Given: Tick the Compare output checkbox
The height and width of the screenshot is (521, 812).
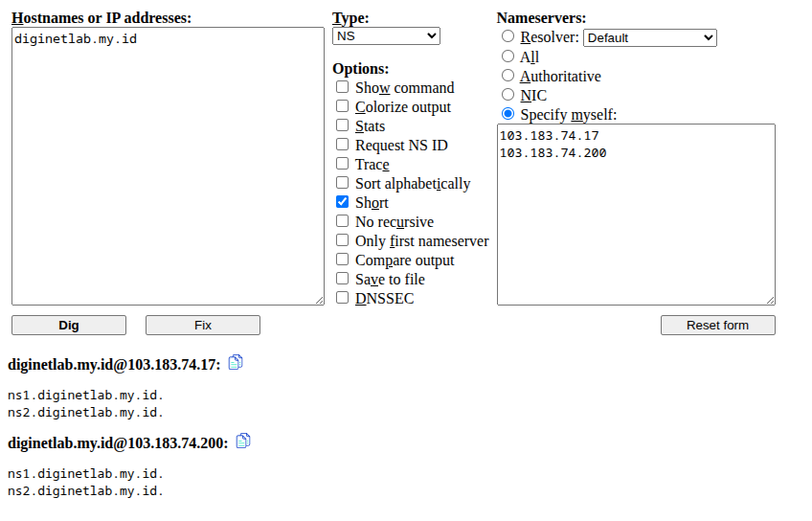Looking at the screenshot, I should (342, 260).
